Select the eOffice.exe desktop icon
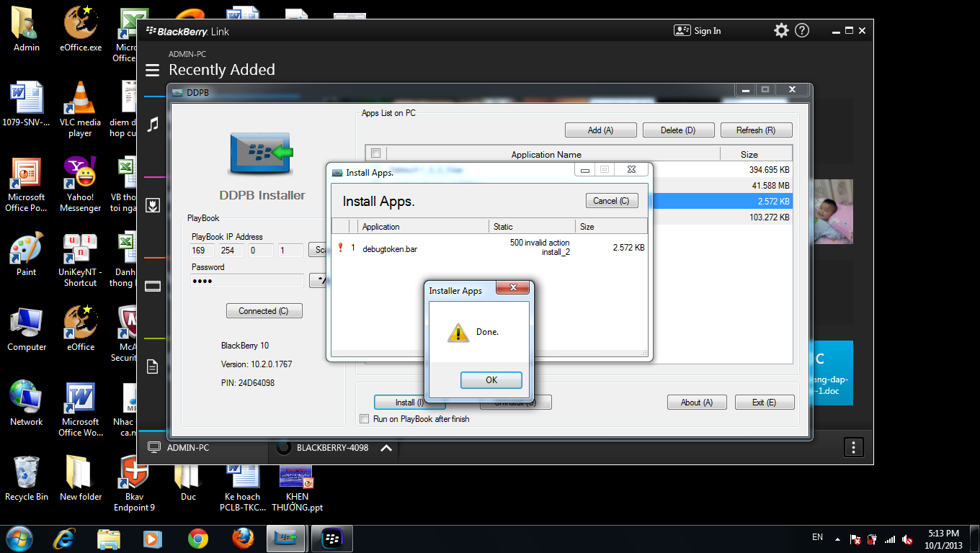Screen dimensions: 980x553 click(x=80, y=29)
